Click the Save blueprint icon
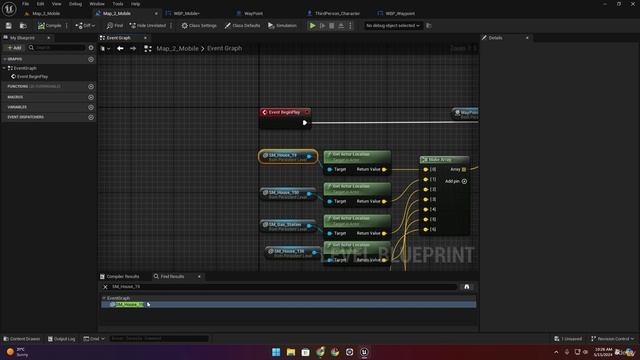 (x=9, y=26)
